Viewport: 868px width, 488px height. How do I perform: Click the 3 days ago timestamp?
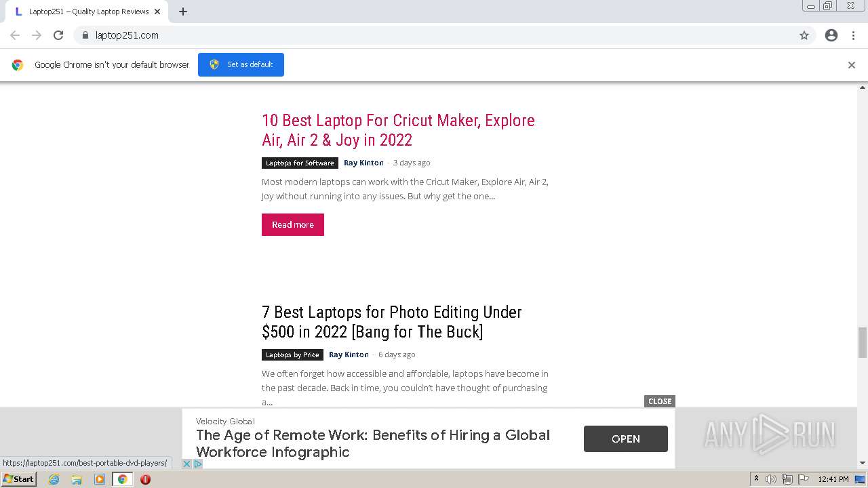[412, 163]
